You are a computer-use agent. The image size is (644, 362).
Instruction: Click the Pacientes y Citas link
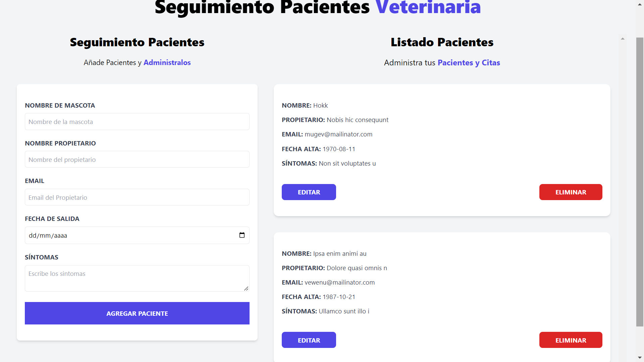tap(469, 62)
